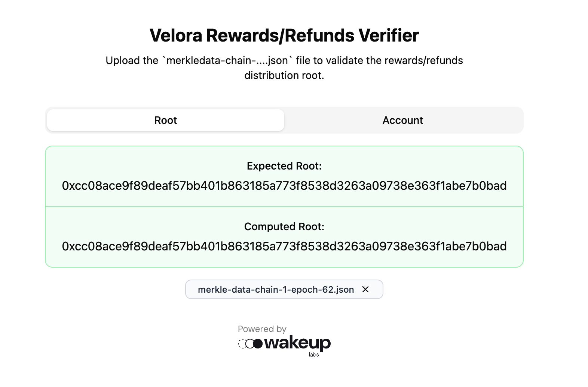Click the word "Velora" in the heading
588x387 pixels.
click(176, 36)
